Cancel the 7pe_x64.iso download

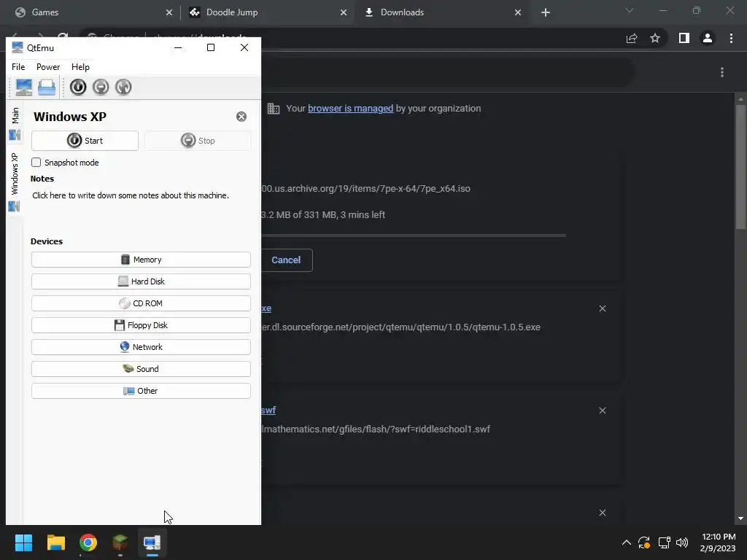click(x=286, y=260)
